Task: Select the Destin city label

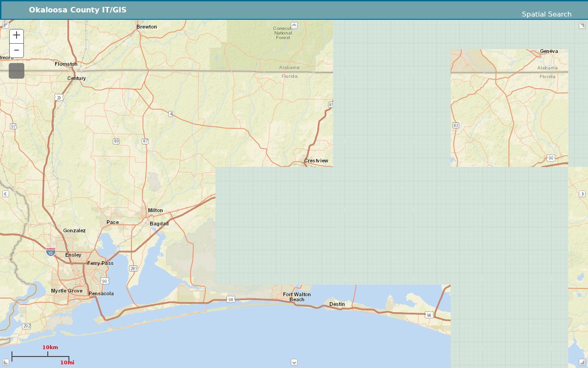Action: (337, 304)
